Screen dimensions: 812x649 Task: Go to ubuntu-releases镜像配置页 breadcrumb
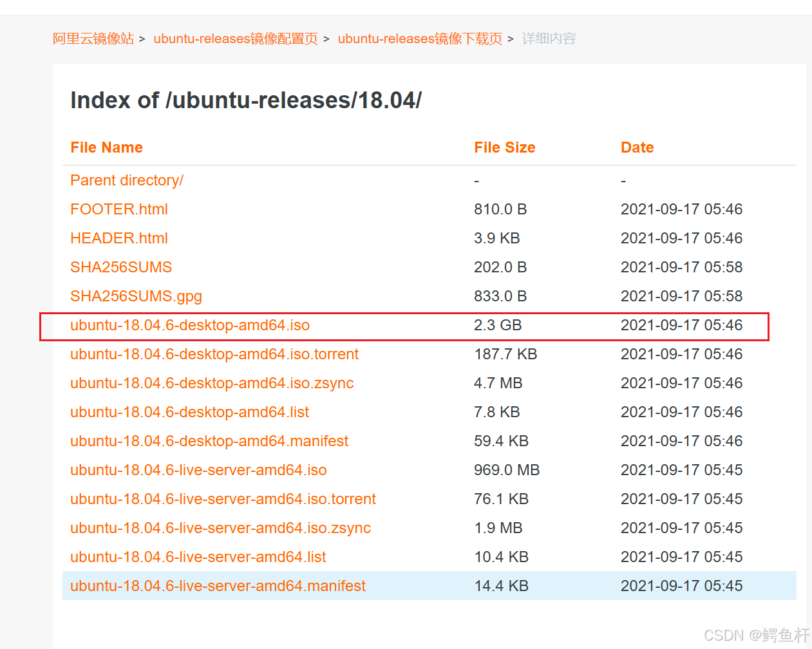click(236, 39)
